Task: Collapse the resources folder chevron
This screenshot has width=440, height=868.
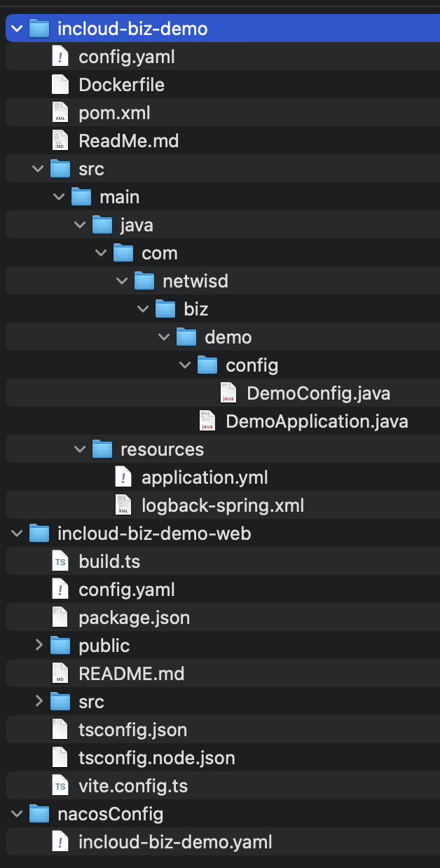Action: (x=81, y=449)
